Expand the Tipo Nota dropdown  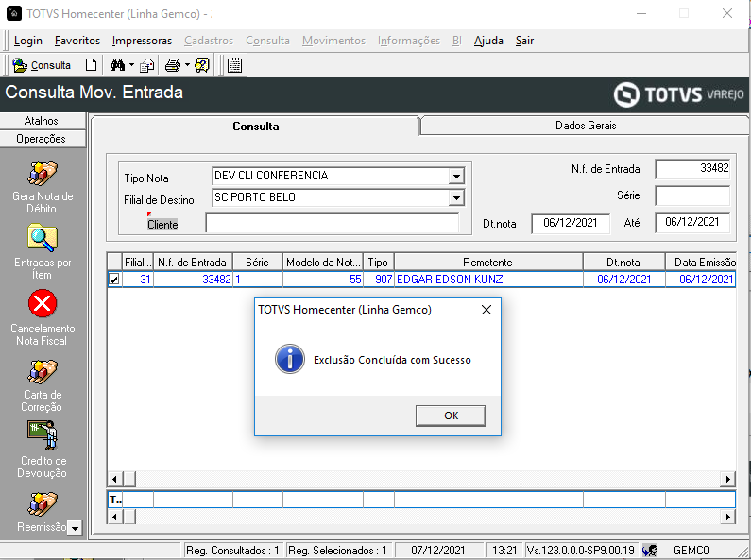coord(456,177)
